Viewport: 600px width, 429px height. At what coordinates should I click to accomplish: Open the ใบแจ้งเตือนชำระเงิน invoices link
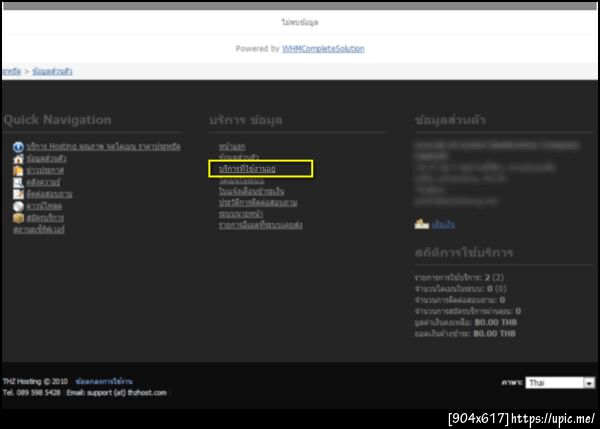click(251, 191)
